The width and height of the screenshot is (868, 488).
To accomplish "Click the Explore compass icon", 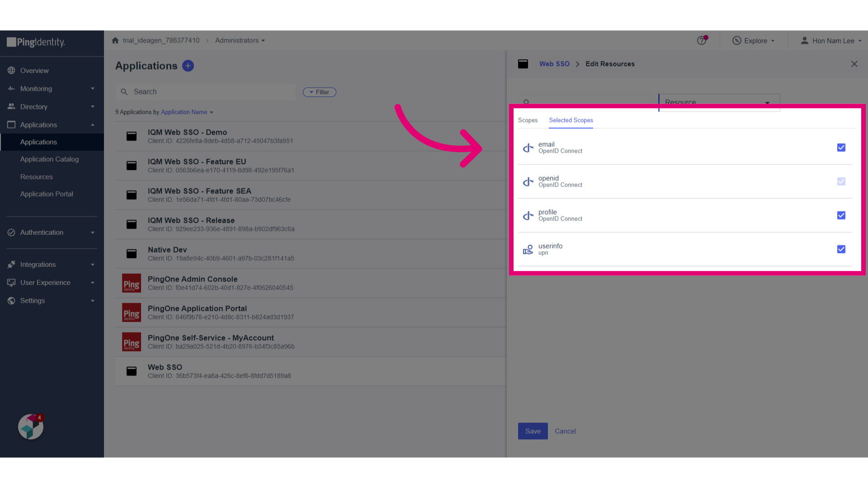I will point(737,41).
